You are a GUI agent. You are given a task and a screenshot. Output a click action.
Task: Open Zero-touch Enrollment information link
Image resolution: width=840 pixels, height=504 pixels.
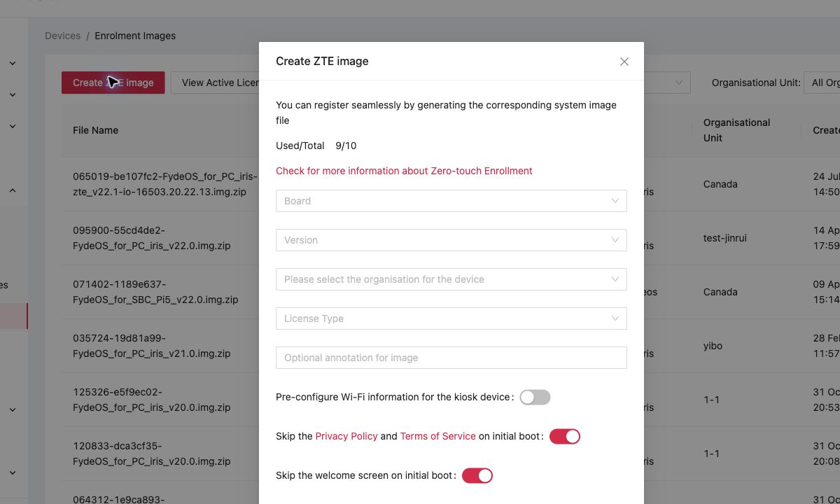404,171
